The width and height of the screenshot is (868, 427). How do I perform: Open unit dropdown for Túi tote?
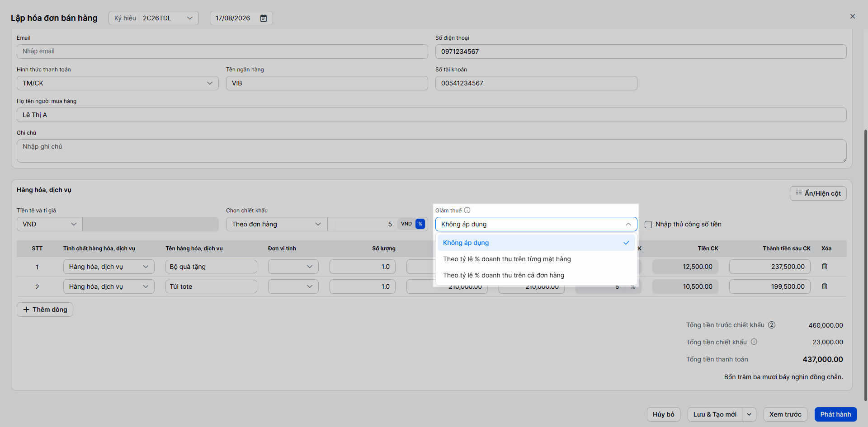click(293, 286)
